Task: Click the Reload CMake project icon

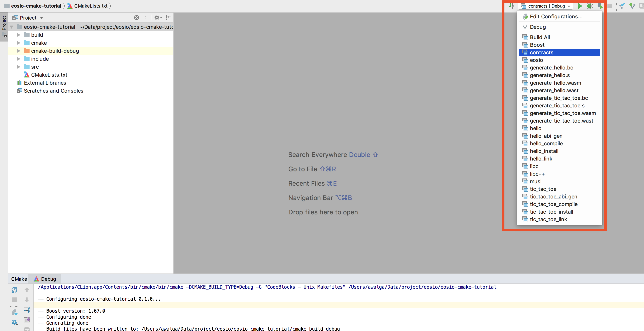Action: click(14, 290)
